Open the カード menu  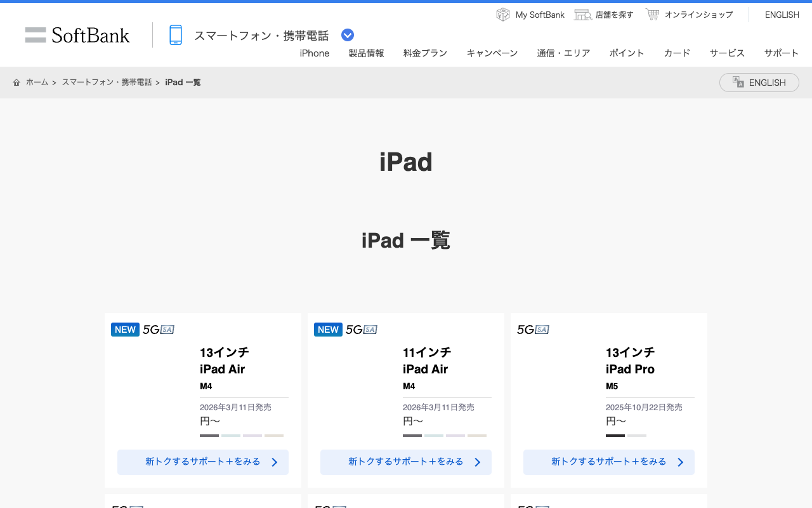coord(677,53)
